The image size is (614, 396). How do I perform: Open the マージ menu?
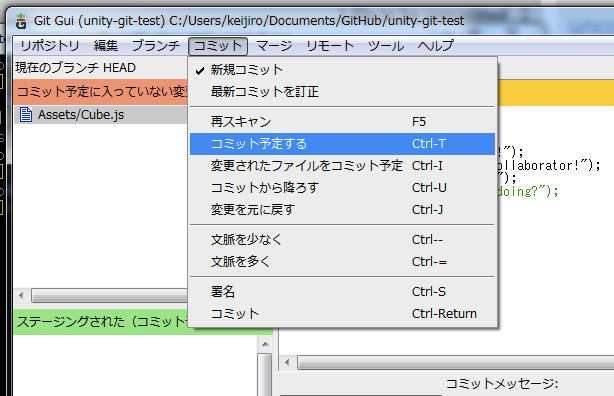(274, 46)
